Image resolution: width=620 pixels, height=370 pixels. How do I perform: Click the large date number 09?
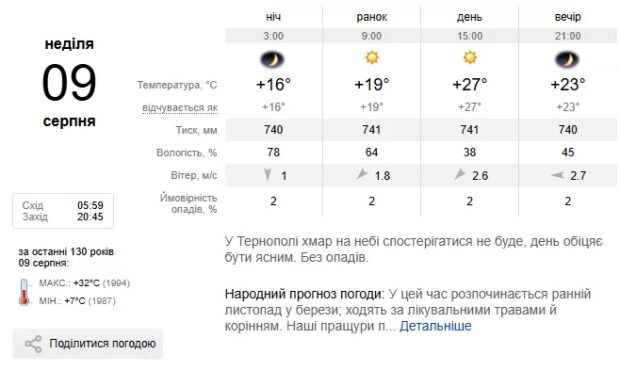69,83
